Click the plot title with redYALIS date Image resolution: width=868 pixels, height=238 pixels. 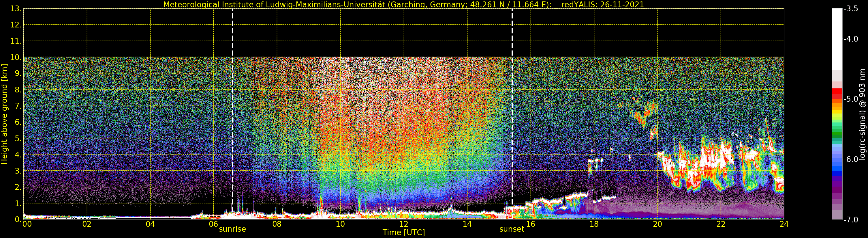coord(403,4)
